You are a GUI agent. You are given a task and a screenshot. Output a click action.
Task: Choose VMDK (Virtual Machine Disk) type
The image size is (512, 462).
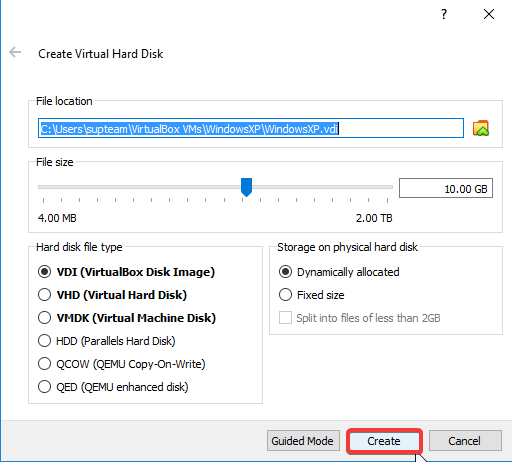pos(127,318)
